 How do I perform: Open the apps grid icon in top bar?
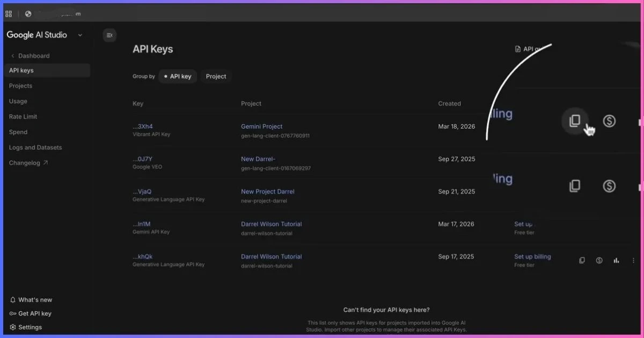tap(9, 14)
